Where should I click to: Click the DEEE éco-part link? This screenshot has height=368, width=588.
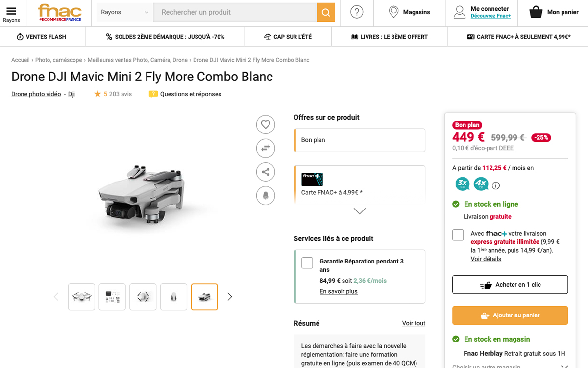506,148
